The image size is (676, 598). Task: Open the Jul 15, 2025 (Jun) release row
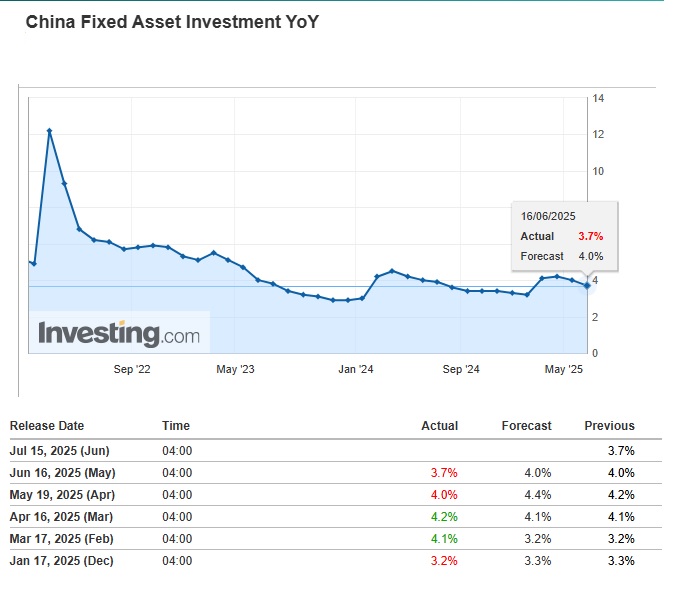(62, 451)
